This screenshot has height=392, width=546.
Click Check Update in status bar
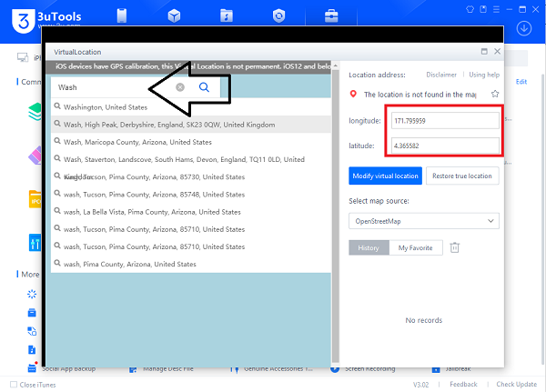(x=516, y=385)
